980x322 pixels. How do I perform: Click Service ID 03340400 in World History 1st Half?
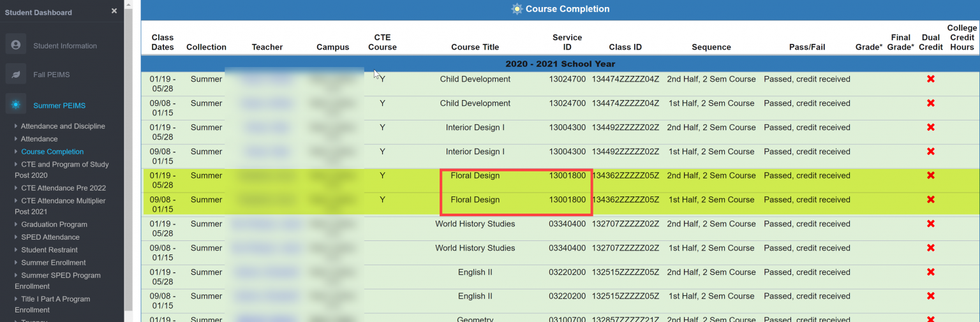click(567, 248)
